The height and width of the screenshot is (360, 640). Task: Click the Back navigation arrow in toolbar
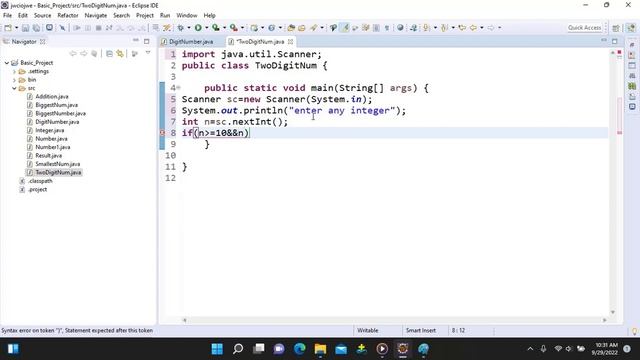tap(473, 28)
